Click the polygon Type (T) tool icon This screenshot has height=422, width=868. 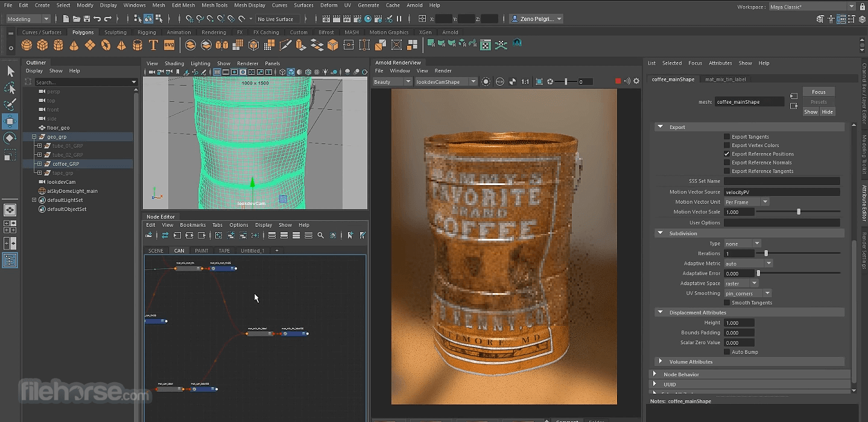coord(153,45)
